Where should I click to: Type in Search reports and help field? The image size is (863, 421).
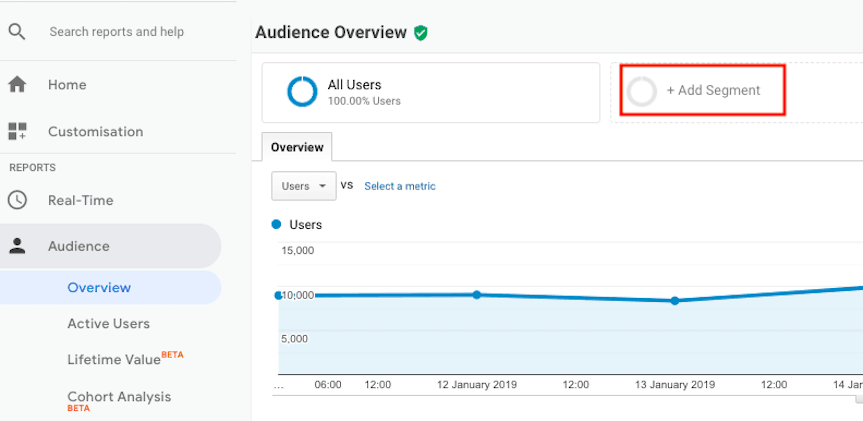click(130, 32)
